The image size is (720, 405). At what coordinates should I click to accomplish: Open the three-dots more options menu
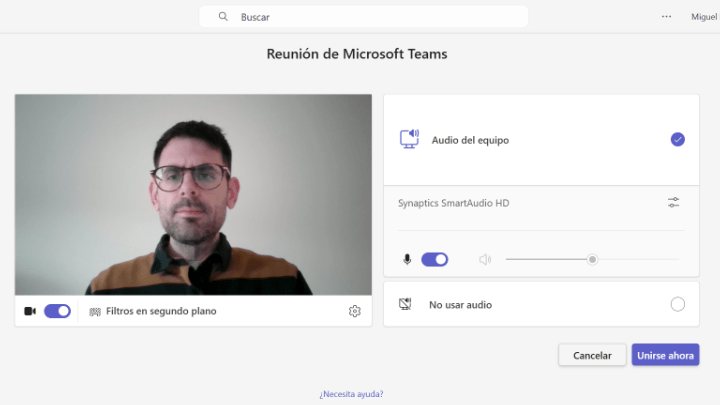pos(666,17)
